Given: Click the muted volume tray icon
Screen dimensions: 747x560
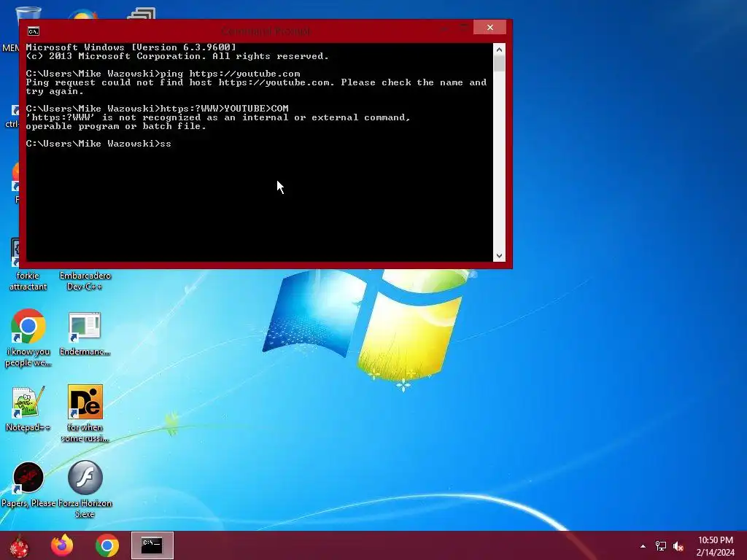Looking at the screenshot, I should (678, 546).
